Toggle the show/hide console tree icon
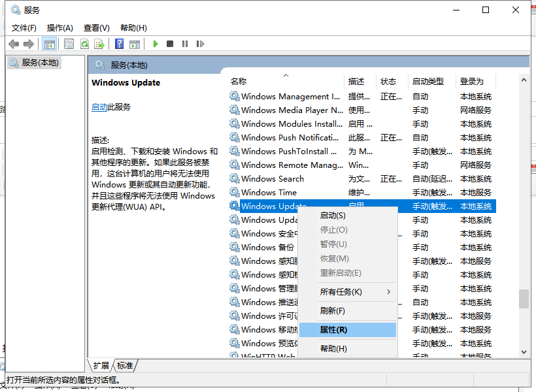The height and width of the screenshot is (392, 536). coord(49,44)
